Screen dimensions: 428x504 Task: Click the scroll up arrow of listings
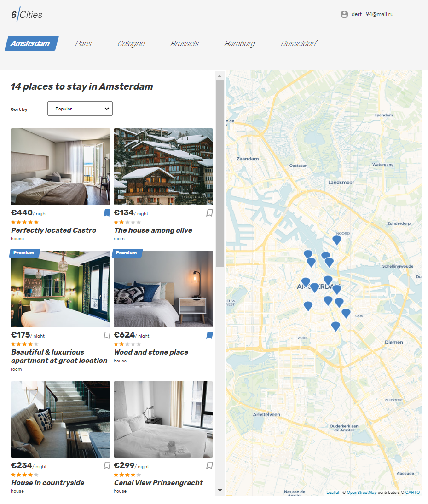coord(220,76)
